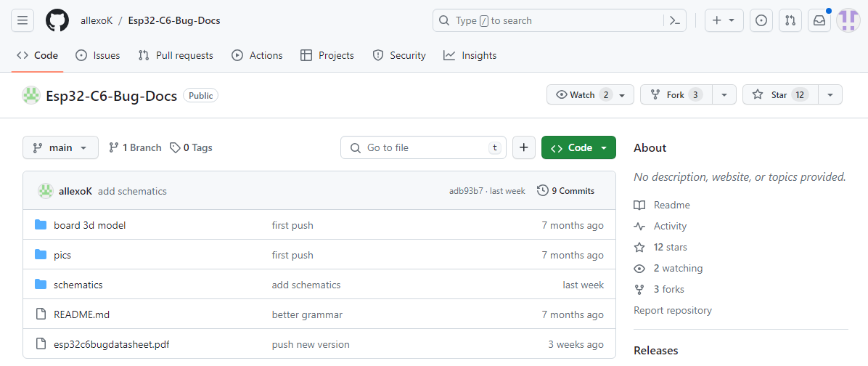Open the Fork options dropdown arrow

[x=724, y=95]
